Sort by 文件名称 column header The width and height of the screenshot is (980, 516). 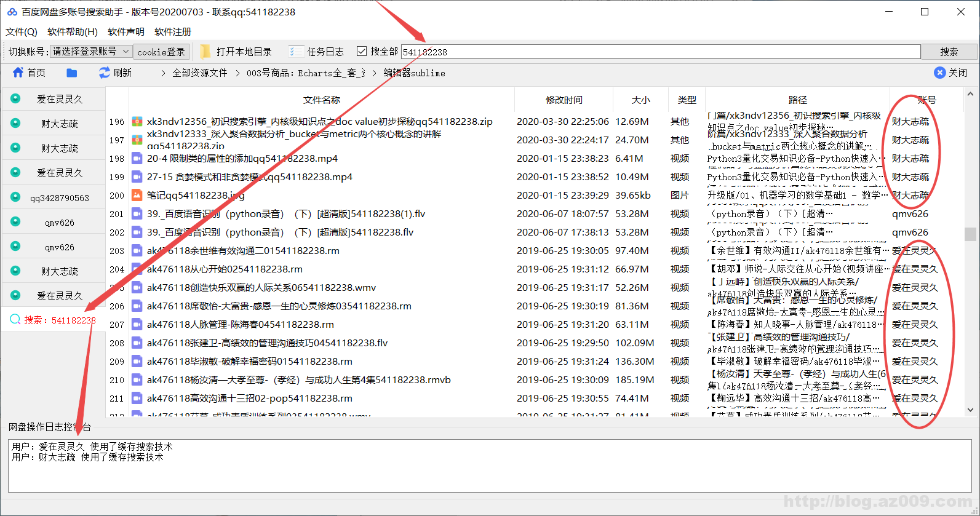coord(322,100)
